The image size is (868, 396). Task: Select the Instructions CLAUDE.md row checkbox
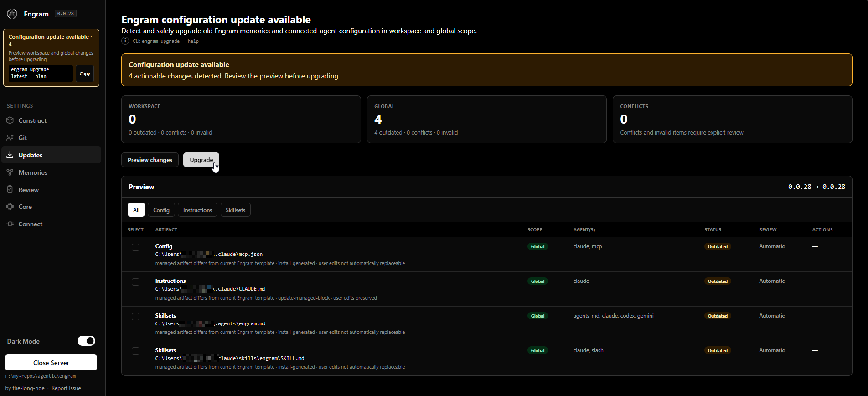(135, 282)
